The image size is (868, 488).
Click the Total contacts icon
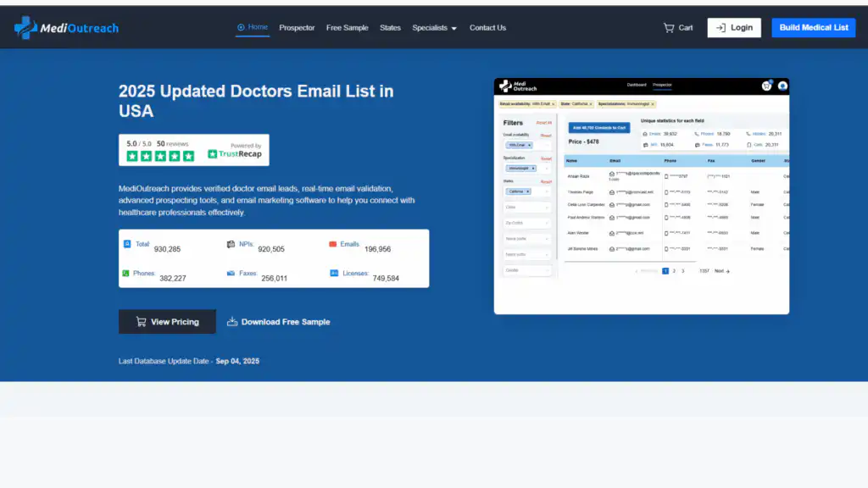coord(127,244)
